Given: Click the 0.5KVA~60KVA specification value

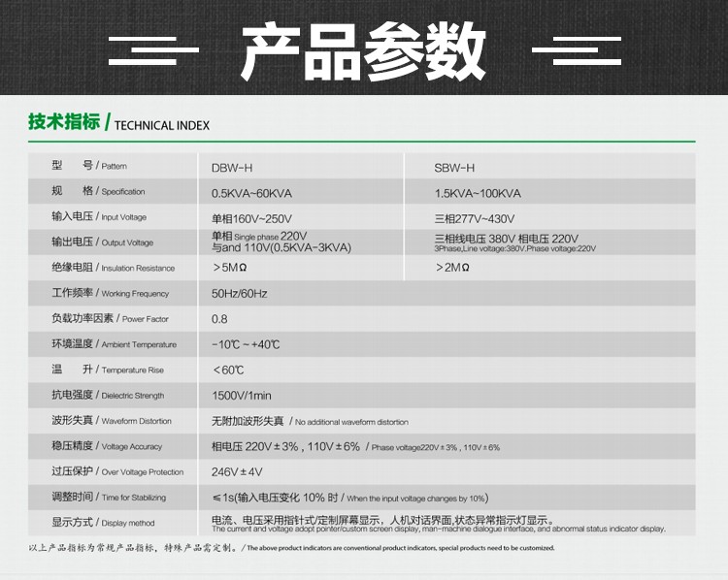Looking at the screenshot, I should 251,192.
